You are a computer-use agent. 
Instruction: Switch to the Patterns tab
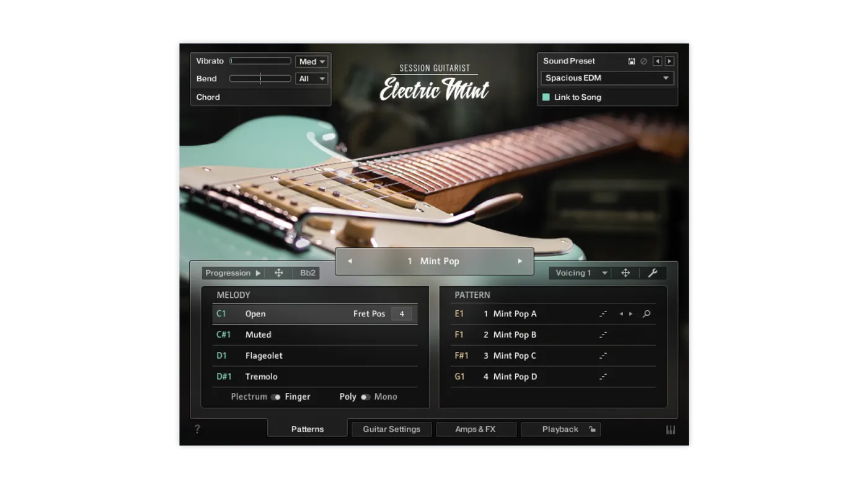308,429
